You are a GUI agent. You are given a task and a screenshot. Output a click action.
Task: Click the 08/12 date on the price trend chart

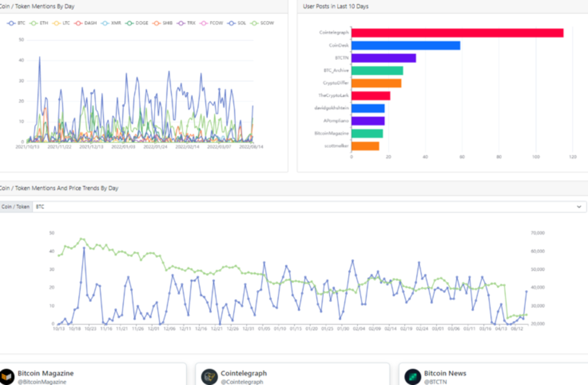tap(517, 329)
